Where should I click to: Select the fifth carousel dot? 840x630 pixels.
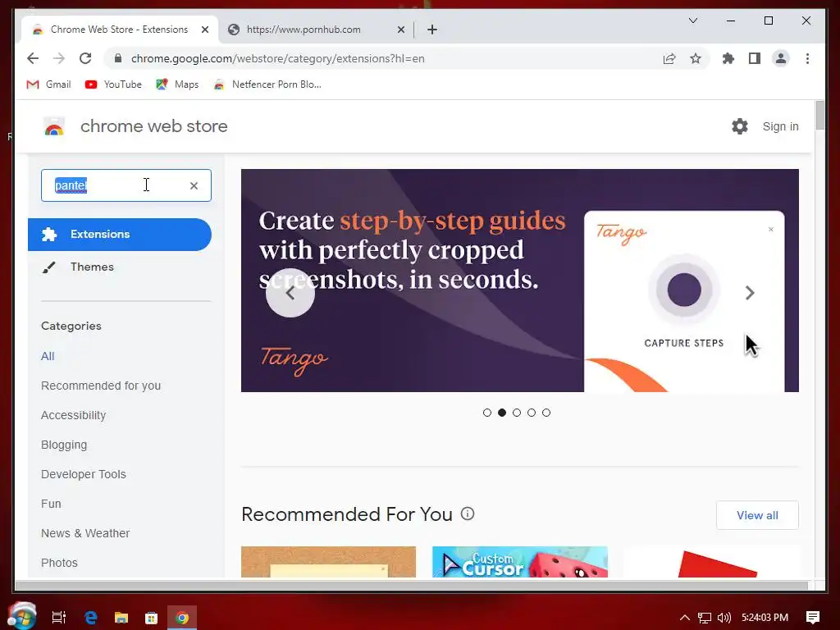coord(546,413)
